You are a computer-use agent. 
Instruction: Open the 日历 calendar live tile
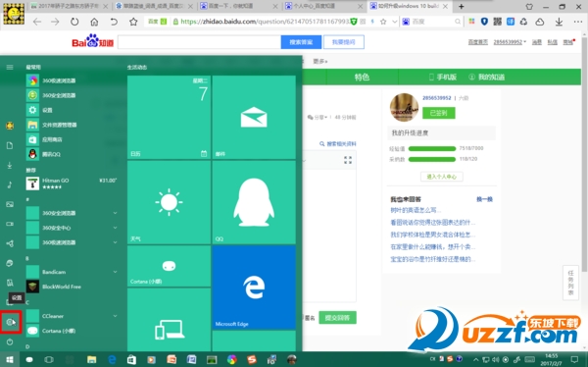[x=169, y=117]
